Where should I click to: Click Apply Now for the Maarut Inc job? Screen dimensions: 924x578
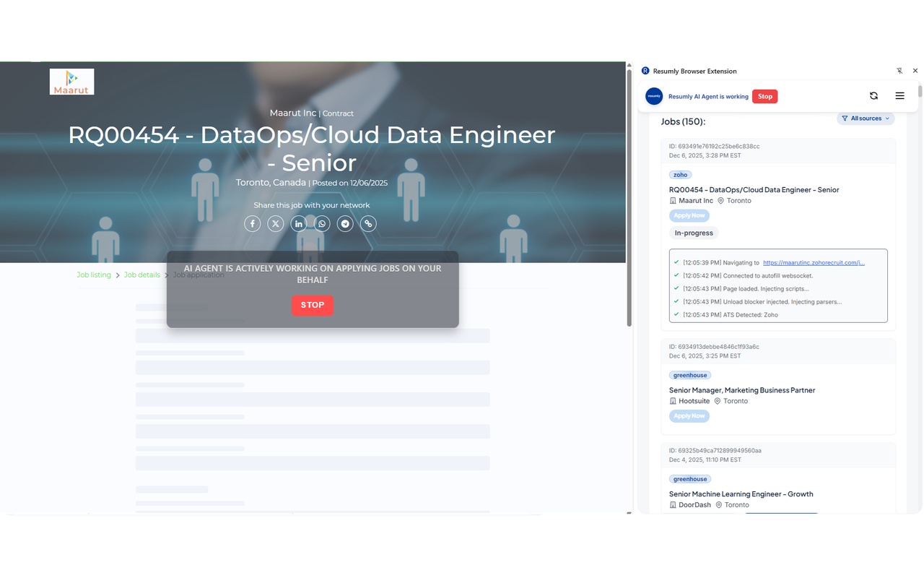coord(689,215)
